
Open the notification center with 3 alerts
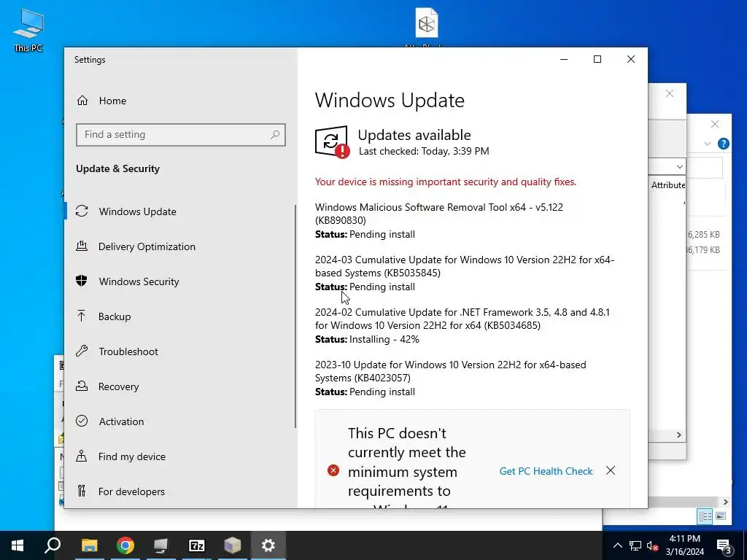[x=724, y=546]
